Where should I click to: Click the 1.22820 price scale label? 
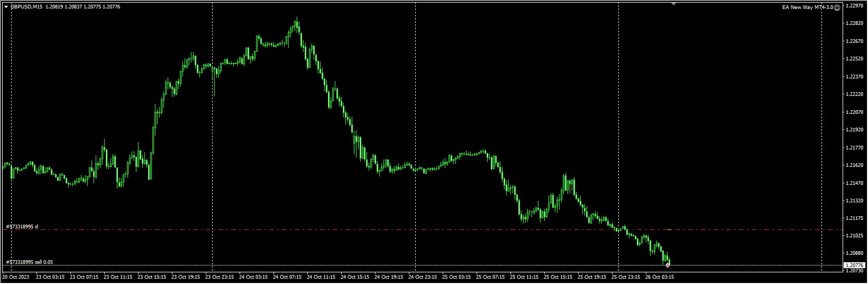coord(855,23)
